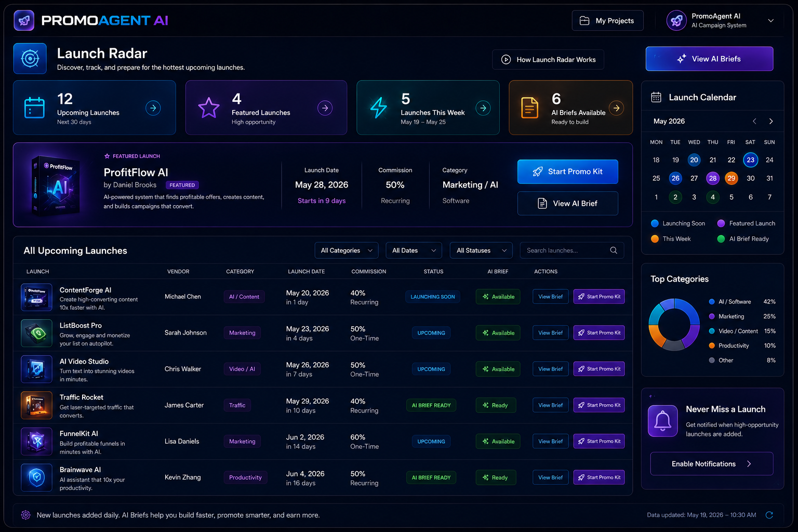Go to previous month in Launch Calendar
Screen dimensions: 798x532
pyautogui.click(x=754, y=121)
